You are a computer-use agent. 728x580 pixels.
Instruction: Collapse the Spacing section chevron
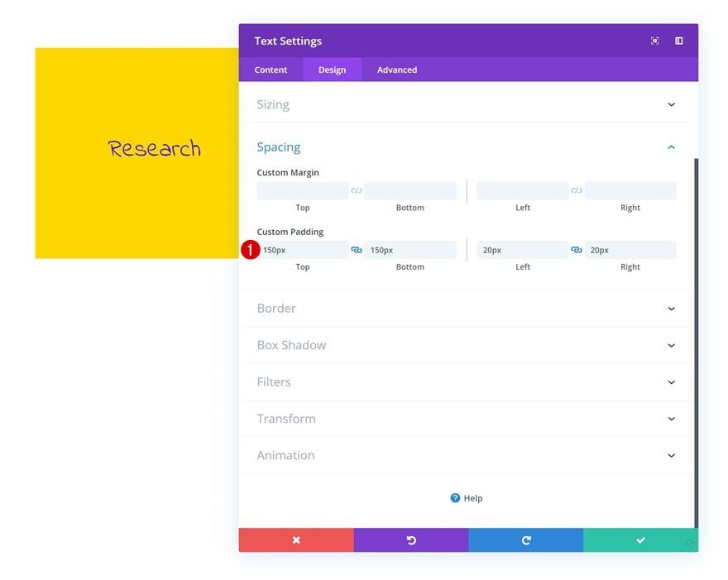click(672, 147)
